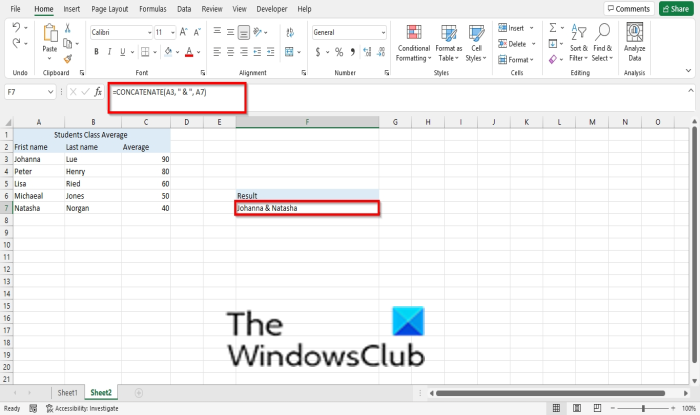Toggle Bold formatting
This screenshot has height=415, width=700.
pyautogui.click(x=96, y=52)
